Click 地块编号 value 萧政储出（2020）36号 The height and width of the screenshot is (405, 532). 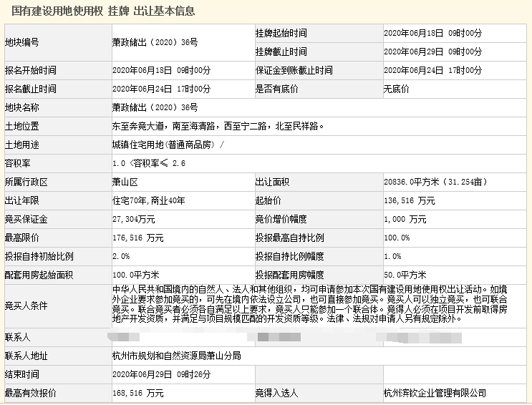155,42
